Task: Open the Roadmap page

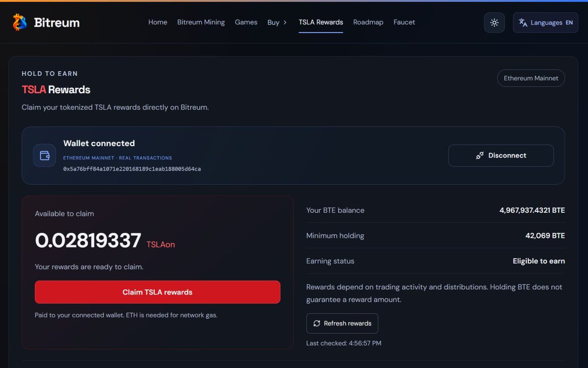Action: click(x=368, y=22)
